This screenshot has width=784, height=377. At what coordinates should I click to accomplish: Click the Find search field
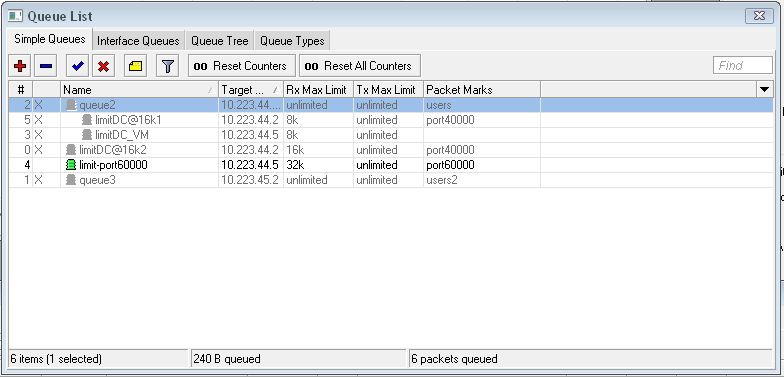click(x=742, y=66)
